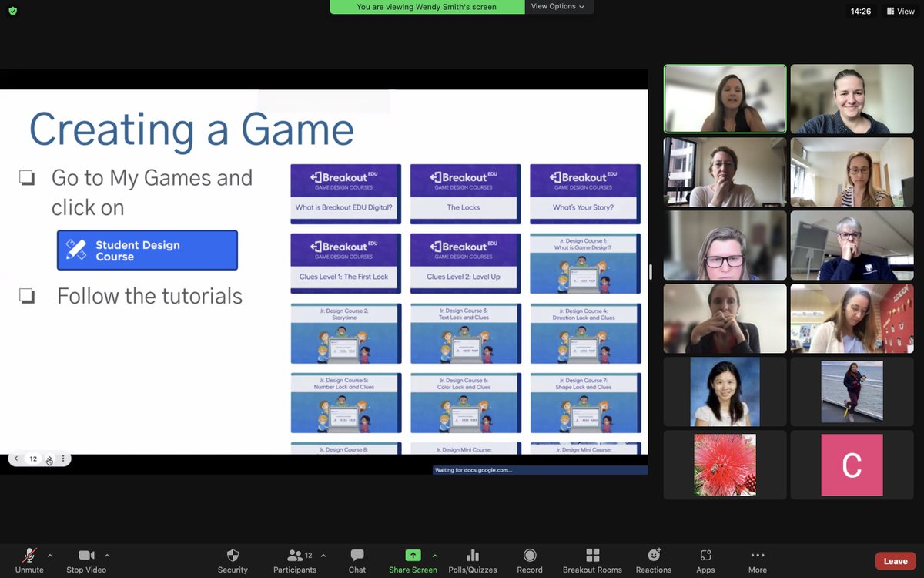Expand share screen options arrow
Viewport: 924px width, 578px height.
click(435, 555)
